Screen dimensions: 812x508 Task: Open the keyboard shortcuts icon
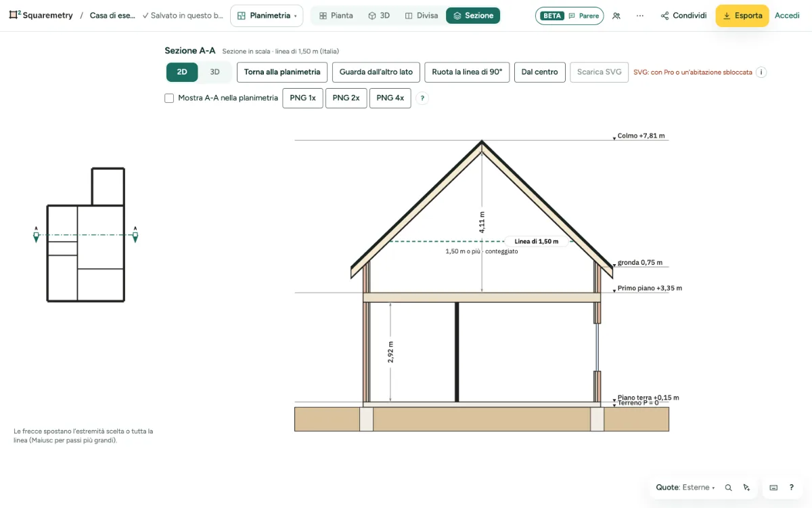pyautogui.click(x=773, y=488)
